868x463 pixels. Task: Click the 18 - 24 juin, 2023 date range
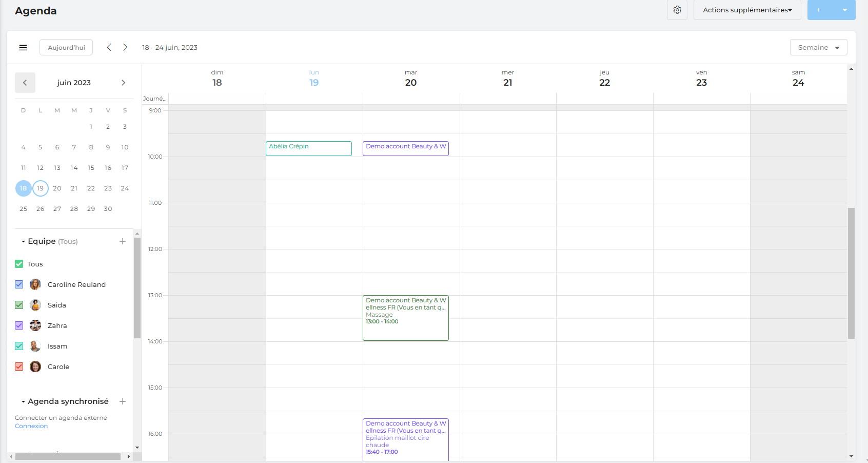coord(170,47)
